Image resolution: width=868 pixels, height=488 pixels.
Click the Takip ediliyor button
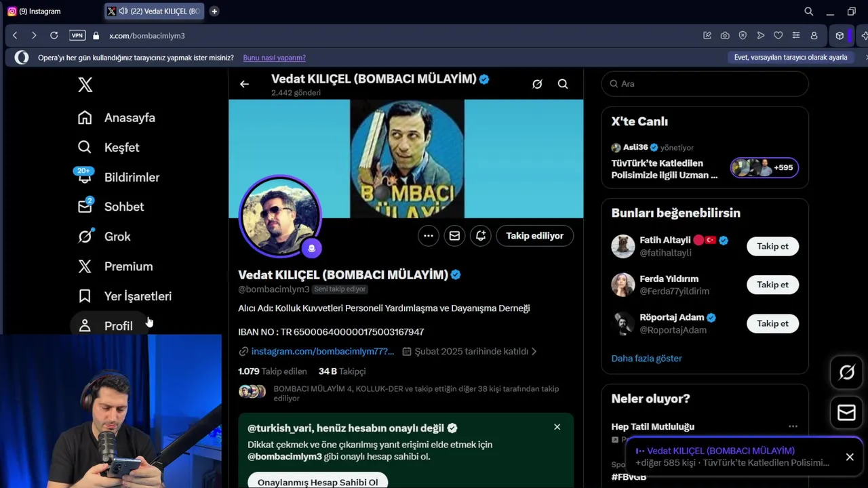535,236
